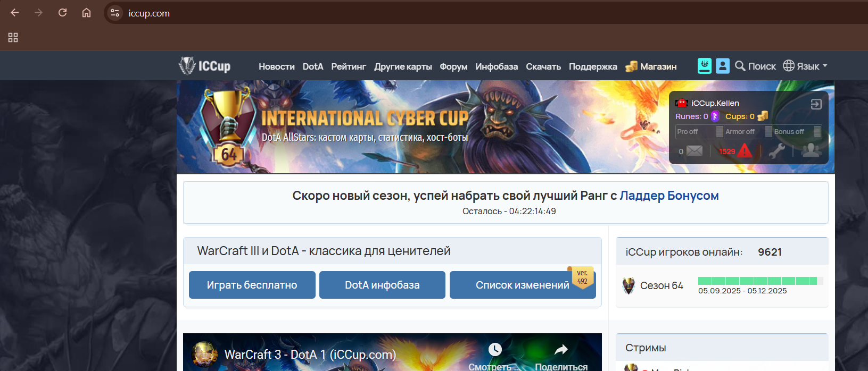
Task: Click the Runes: 0 label
Action: pos(691,116)
